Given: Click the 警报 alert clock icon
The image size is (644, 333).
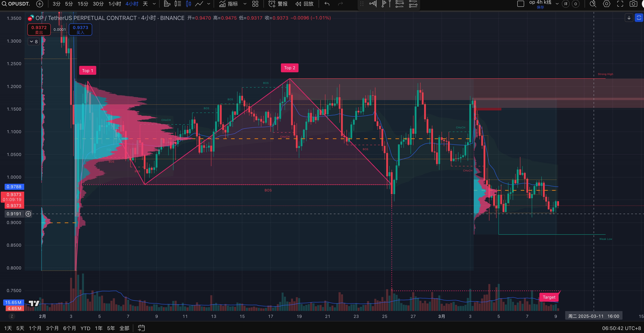Looking at the screenshot, I should pyautogui.click(x=272, y=4).
